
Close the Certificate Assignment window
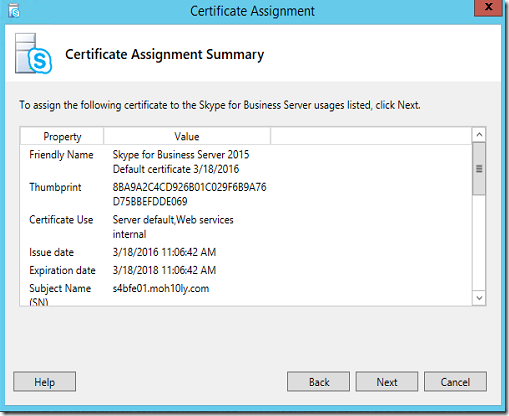click(488, 7)
